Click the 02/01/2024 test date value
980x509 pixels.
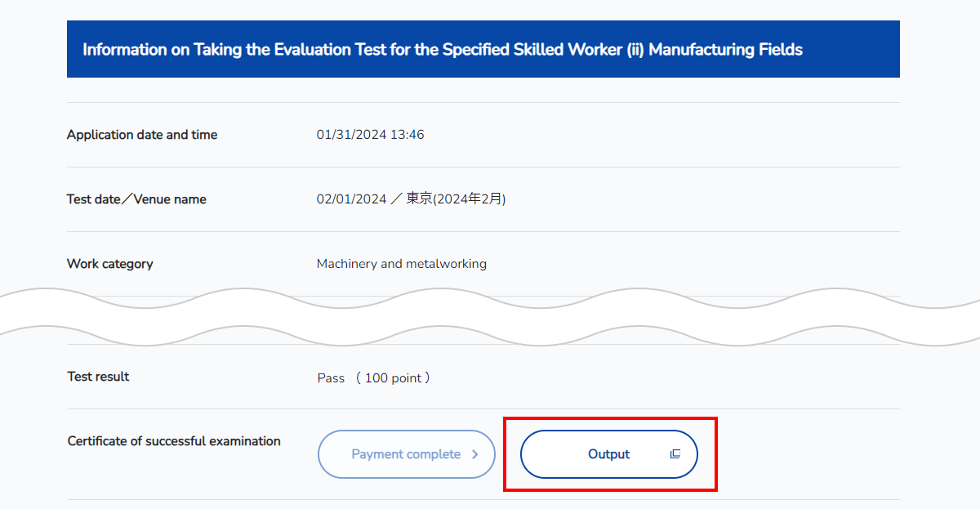click(x=351, y=199)
